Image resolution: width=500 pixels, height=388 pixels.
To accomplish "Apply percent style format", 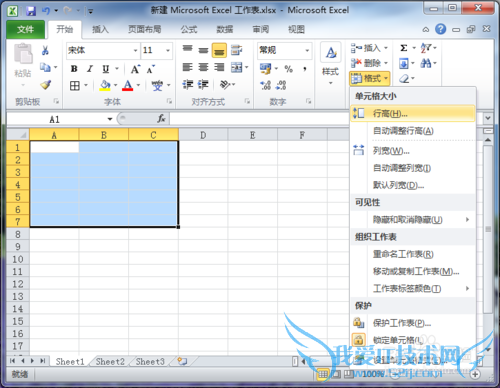I will (x=289, y=69).
